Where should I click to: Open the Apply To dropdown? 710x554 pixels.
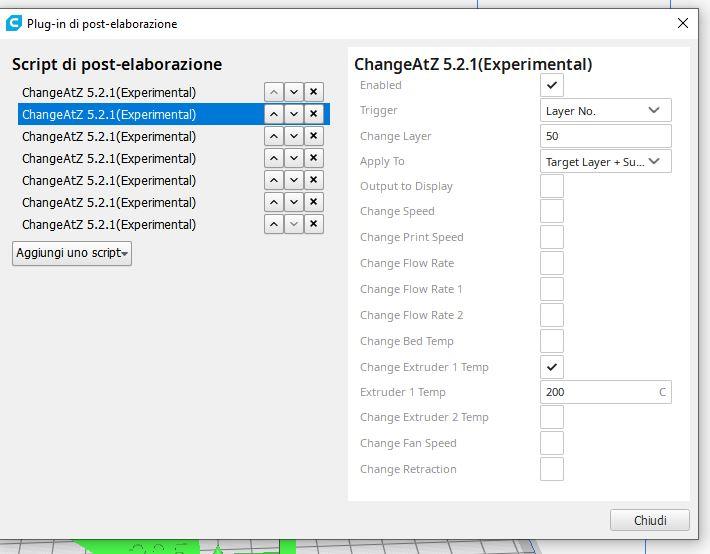coord(606,161)
